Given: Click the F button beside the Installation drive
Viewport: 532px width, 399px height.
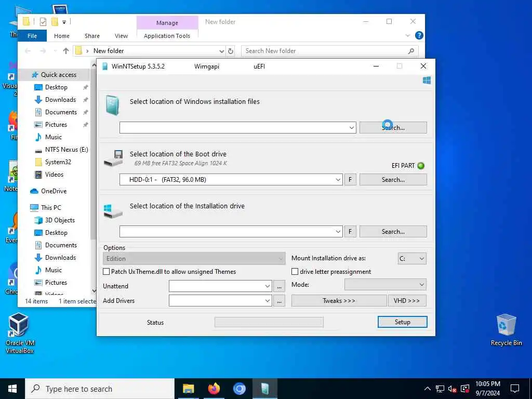Looking at the screenshot, I should 350,231.
